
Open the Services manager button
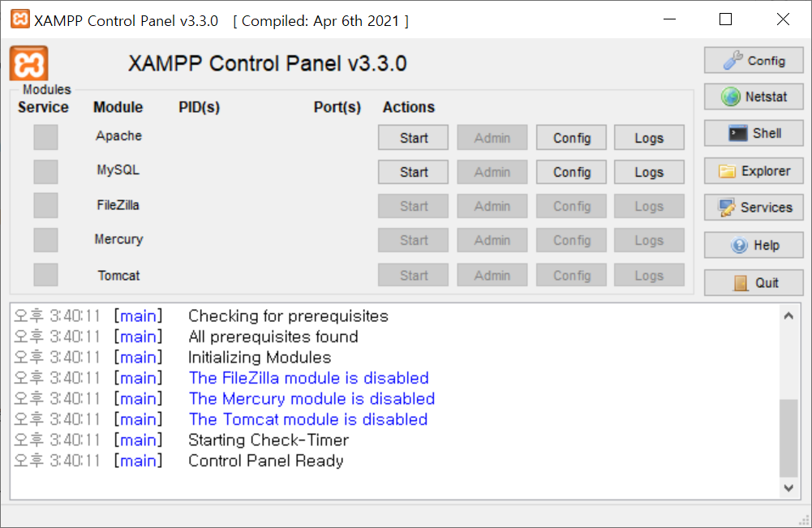[x=754, y=208]
